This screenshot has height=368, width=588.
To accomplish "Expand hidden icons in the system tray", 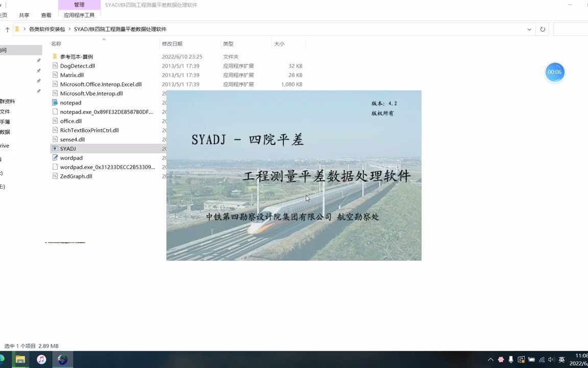I will click(491, 359).
